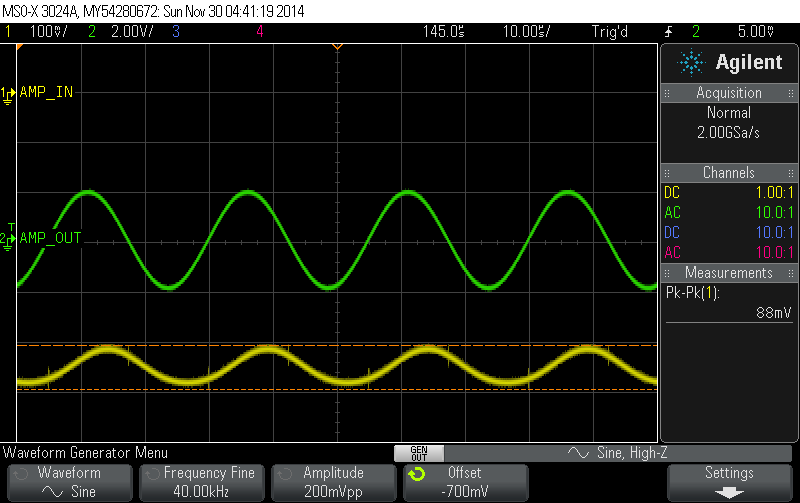The height and width of the screenshot is (503, 800).
Task: Open the Settings softkey submenu
Action: click(x=730, y=483)
